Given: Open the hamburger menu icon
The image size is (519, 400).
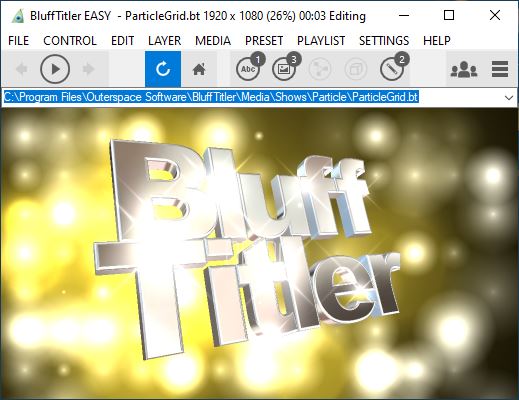Looking at the screenshot, I should 500,69.
